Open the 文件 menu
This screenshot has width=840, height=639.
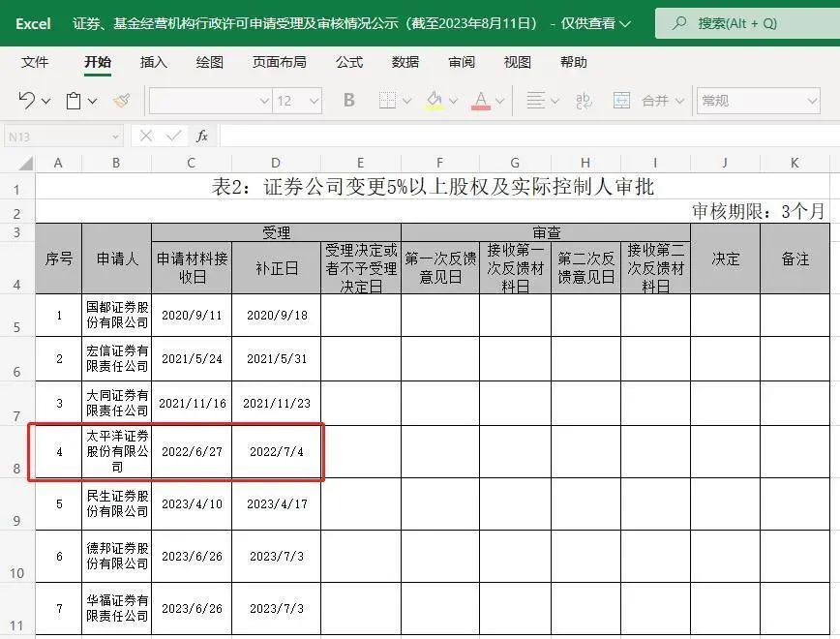[x=35, y=62]
